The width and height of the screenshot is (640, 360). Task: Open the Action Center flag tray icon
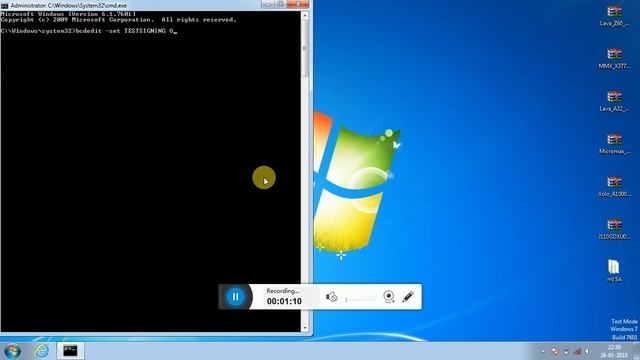tap(566, 351)
